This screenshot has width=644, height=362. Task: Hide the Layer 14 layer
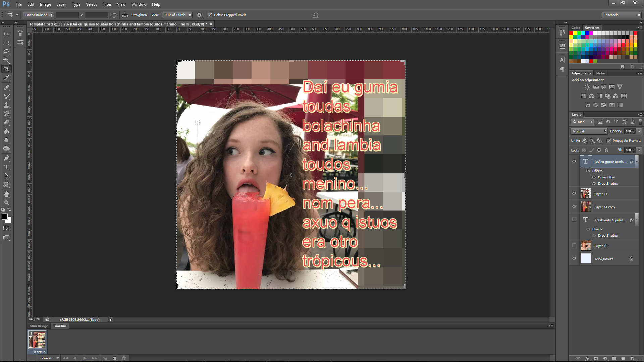(574, 194)
